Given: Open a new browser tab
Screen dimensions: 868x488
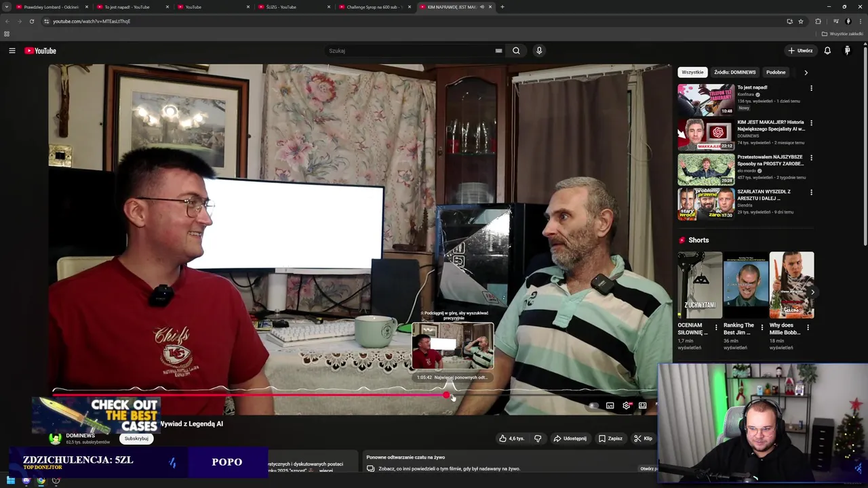Looking at the screenshot, I should tap(502, 7).
